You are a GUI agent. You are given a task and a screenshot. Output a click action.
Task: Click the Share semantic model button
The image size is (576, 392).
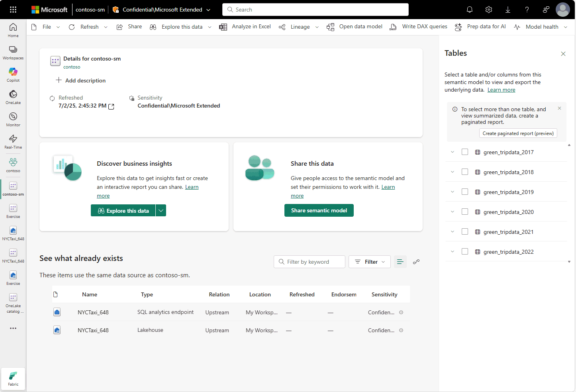click(319, 211)
